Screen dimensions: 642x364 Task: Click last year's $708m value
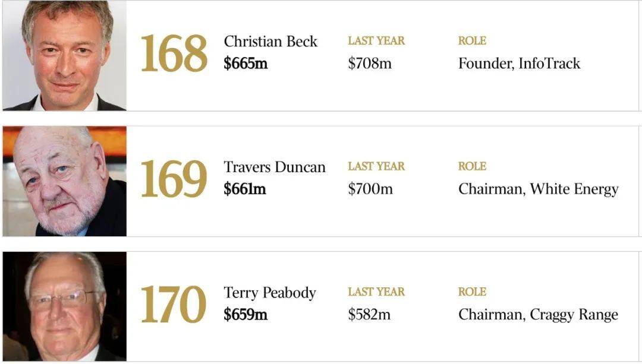click(370, 64)
